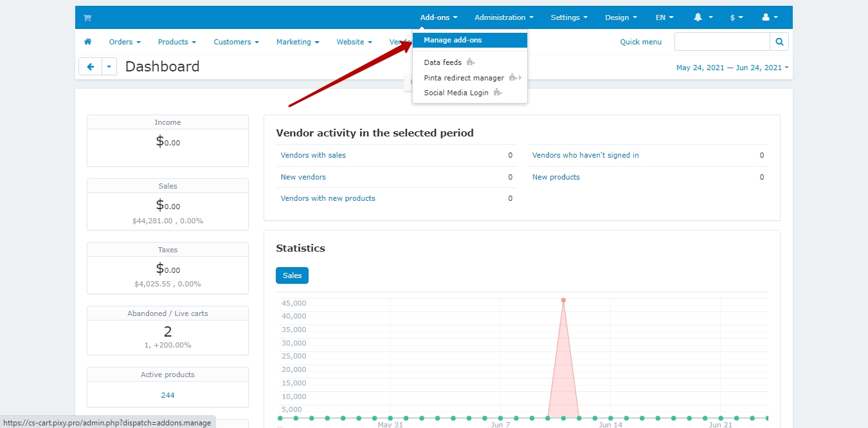Image resolution: width=868 pixels, height=428 pixels.
Task: Expand the date range selector
Action: 732,68
